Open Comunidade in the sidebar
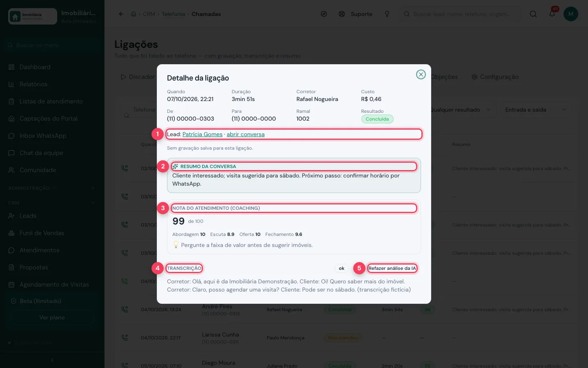The image size is (588, 368). [52, 170]
